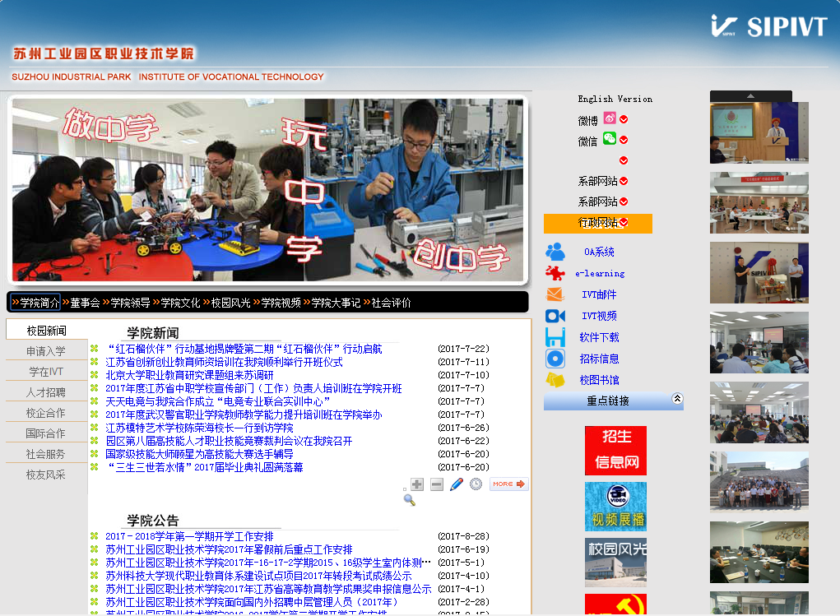Screen dimensions: 840x616
Task: Click the 软件下载 floppy disk icon
Action: (555, 337)
